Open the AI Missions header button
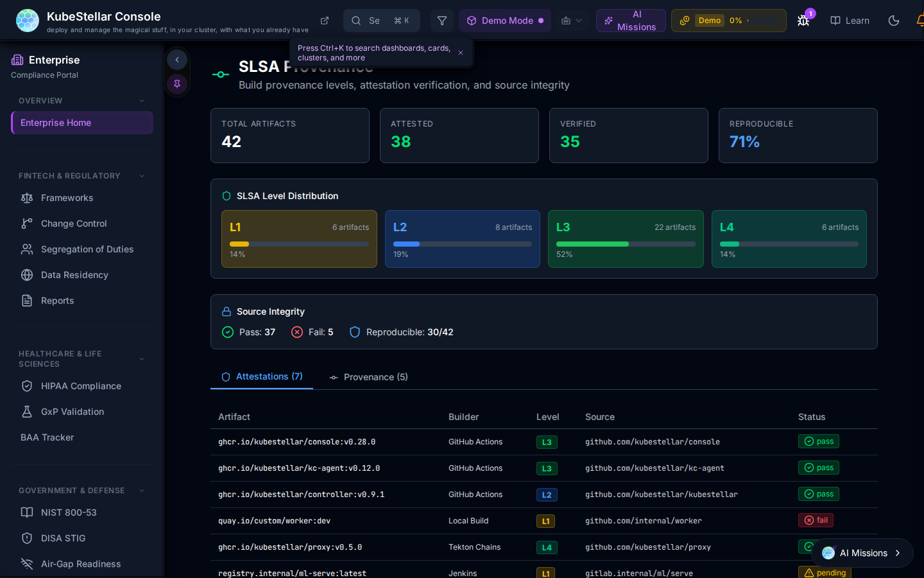The height and width of the screenshot is (578, 924). [x=630, y=21]
